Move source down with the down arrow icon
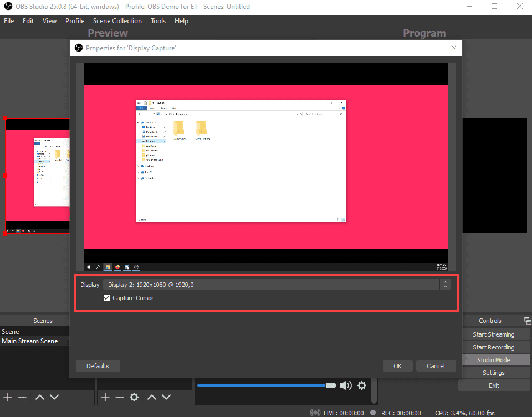532x417 pixels. (165, 397)
